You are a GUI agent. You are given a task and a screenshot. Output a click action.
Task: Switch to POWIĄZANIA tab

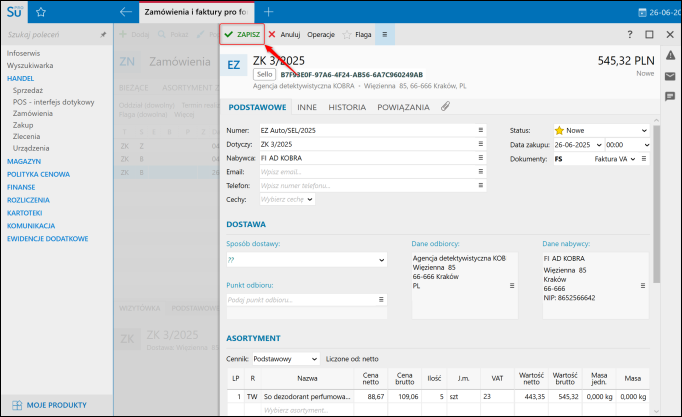[403, 107]
